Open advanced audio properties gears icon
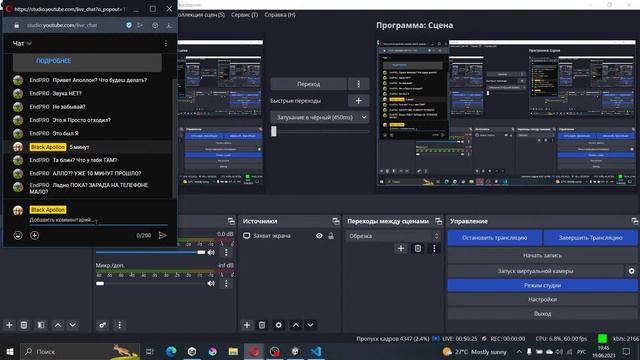 pyautogui.click(x=102, y=325)
